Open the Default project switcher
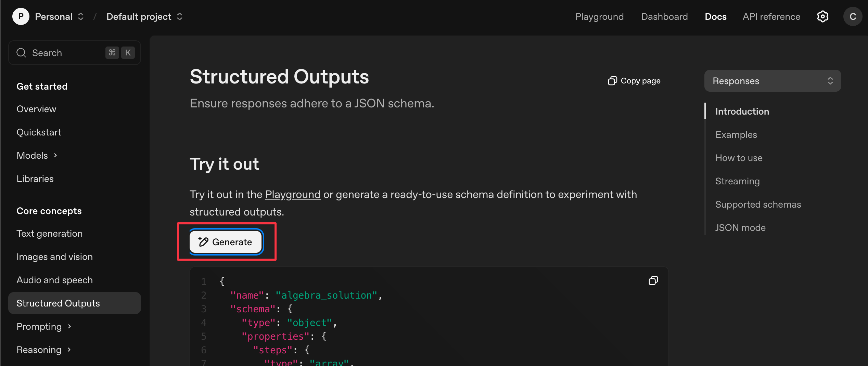Viewport: 868px width, 366px height. pos(144,16)
